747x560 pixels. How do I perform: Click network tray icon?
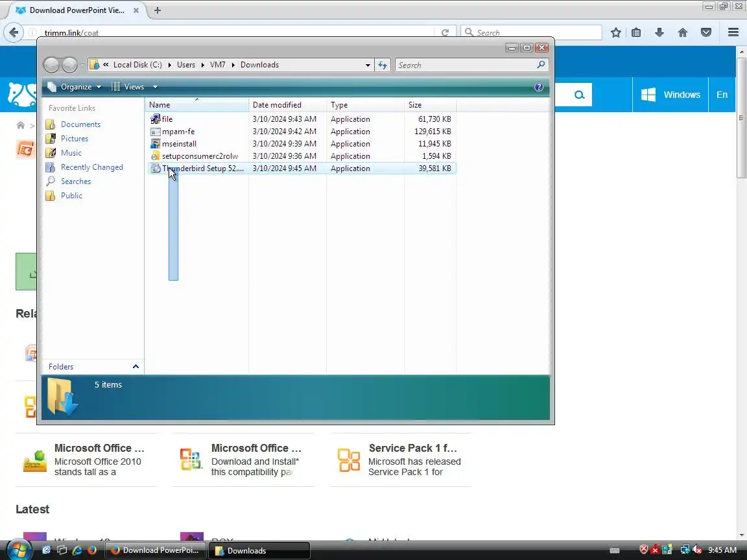click(685, 550)
